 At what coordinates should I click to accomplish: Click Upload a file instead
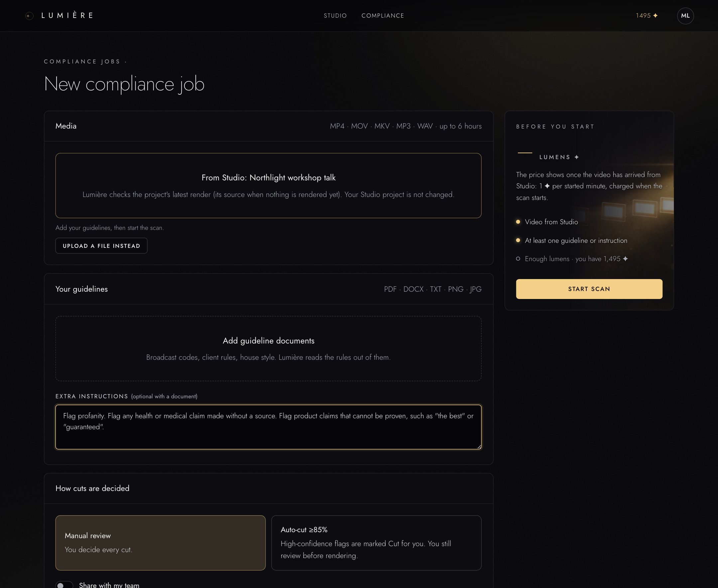point(101,245)
